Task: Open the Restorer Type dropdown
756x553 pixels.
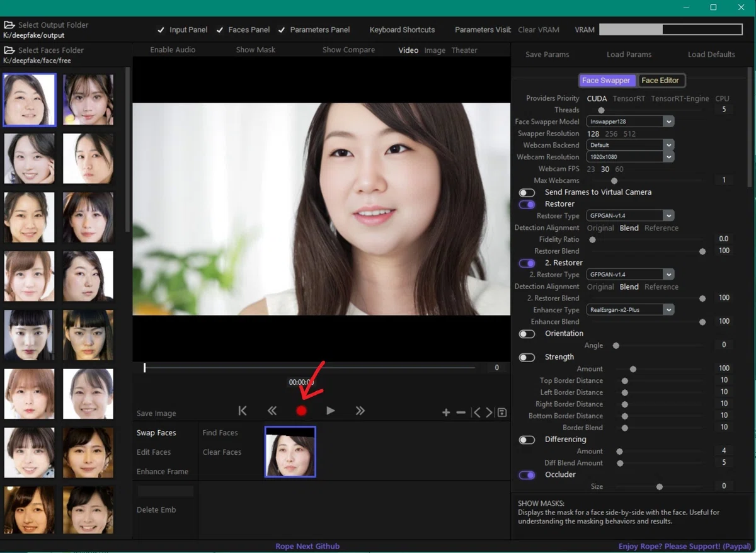Action: [x=630, y=215]
